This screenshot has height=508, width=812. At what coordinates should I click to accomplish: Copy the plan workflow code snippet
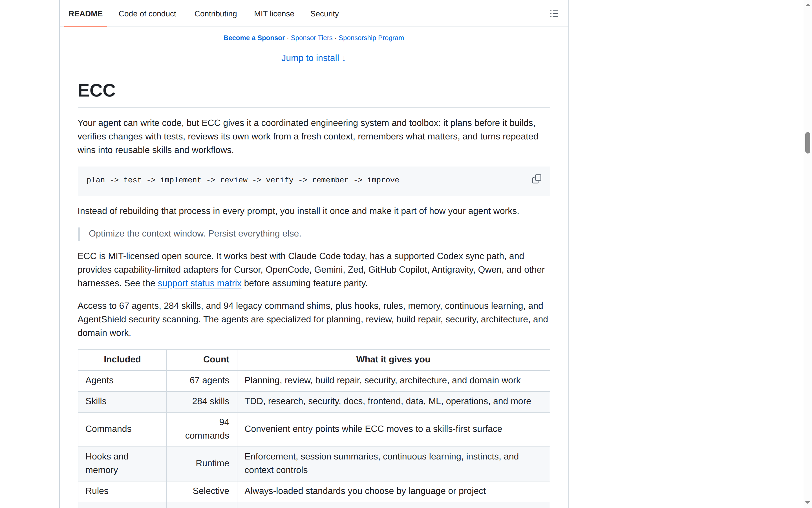tap(537, 179)
